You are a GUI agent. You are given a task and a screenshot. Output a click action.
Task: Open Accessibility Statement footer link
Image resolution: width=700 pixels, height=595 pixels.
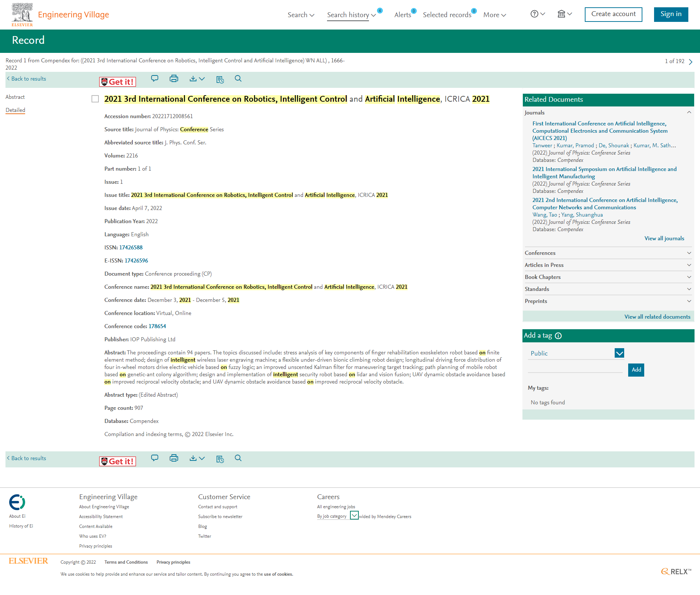[101, 517]
